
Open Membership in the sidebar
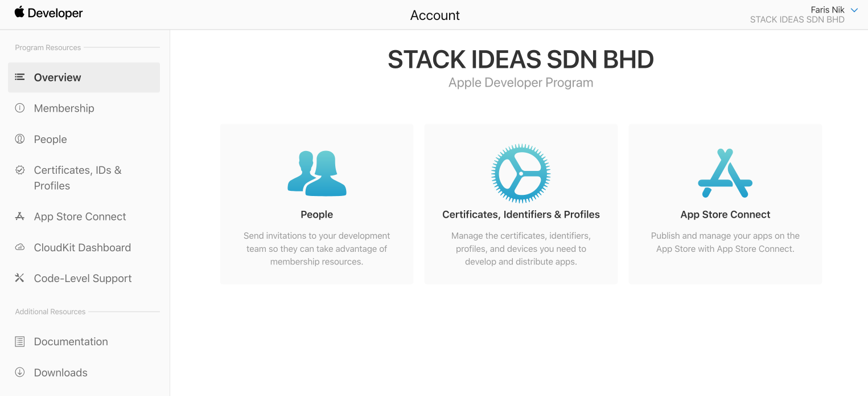click(x=64, y=108)
